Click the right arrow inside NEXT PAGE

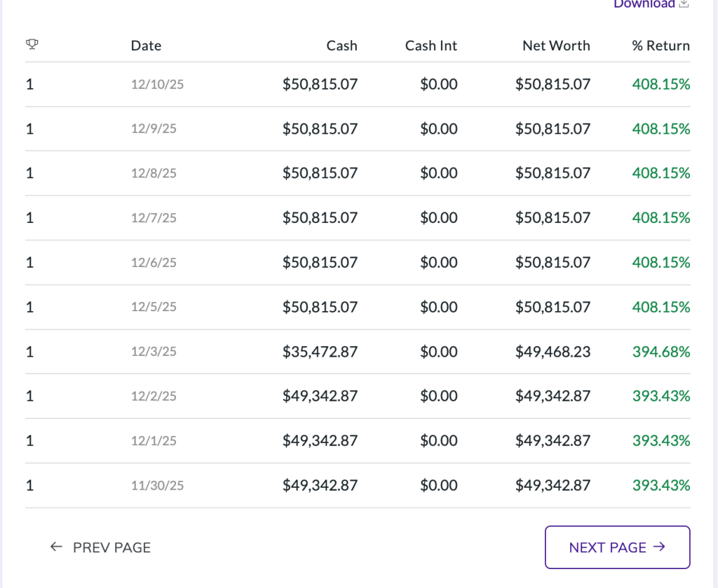pyautogui.click(x=658, y=547)
